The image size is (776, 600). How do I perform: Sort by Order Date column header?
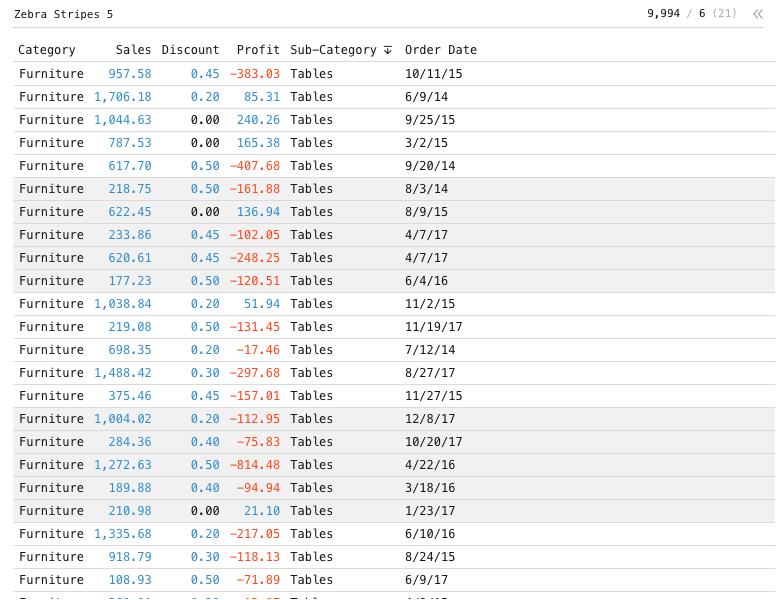pyautogui.click(x=441, y=50)
